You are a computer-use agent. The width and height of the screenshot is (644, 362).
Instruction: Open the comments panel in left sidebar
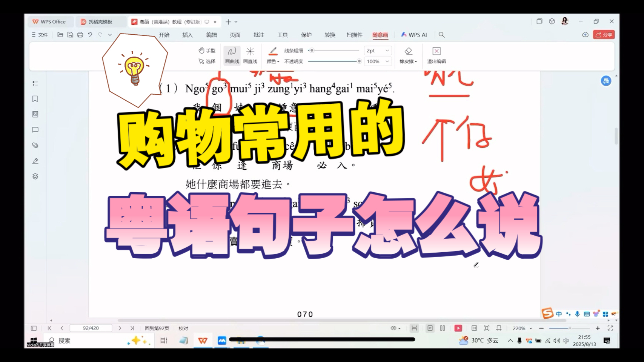point(35,130)
